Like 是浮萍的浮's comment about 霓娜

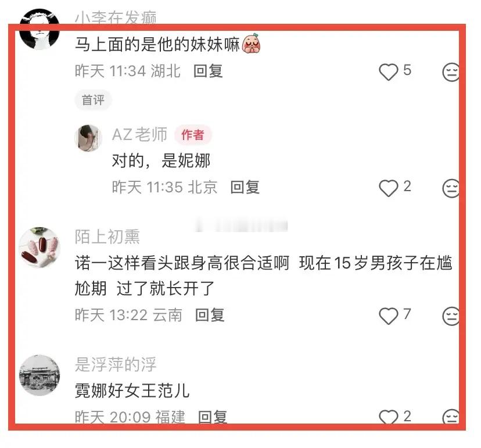click(389, 417)
